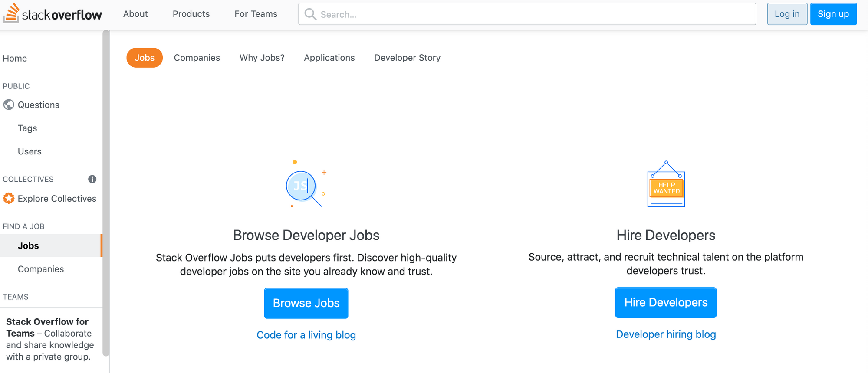
Task: Focus the Search input field
Action: [534, 14]
